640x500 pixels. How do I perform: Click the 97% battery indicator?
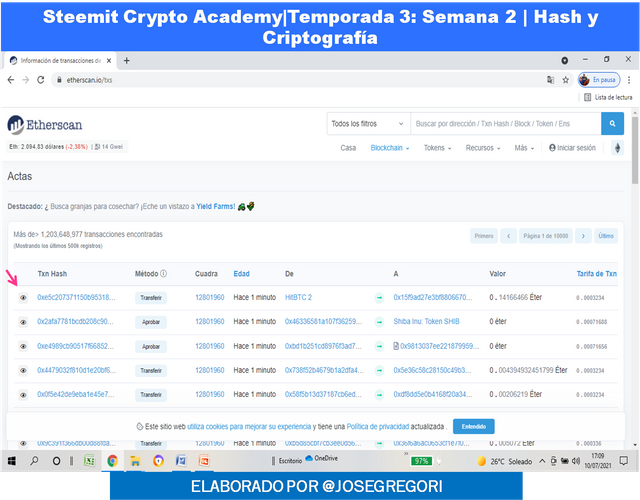pos(421,461)
